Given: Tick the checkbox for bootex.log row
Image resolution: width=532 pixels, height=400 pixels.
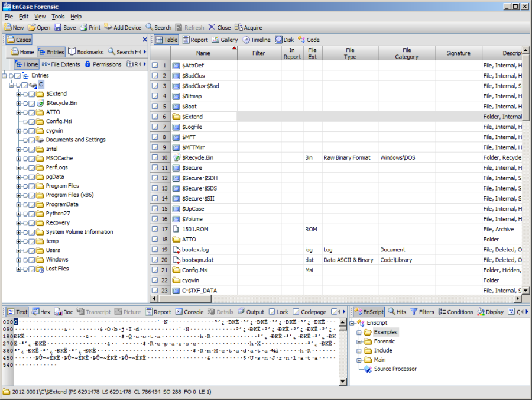Looking at the screenshot, I should pos(155,250).
